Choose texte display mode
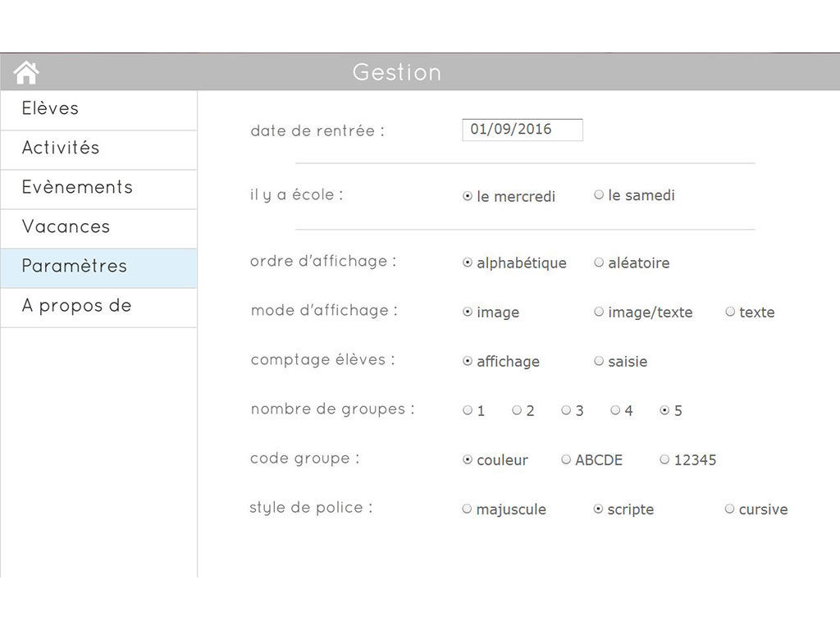The width and height of the screenshot is (840, 630). tap(731, 312)
